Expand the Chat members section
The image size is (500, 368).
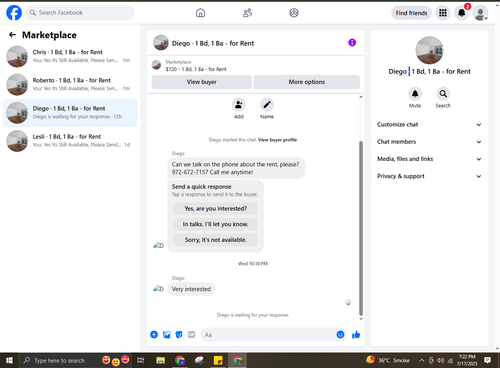429,142
